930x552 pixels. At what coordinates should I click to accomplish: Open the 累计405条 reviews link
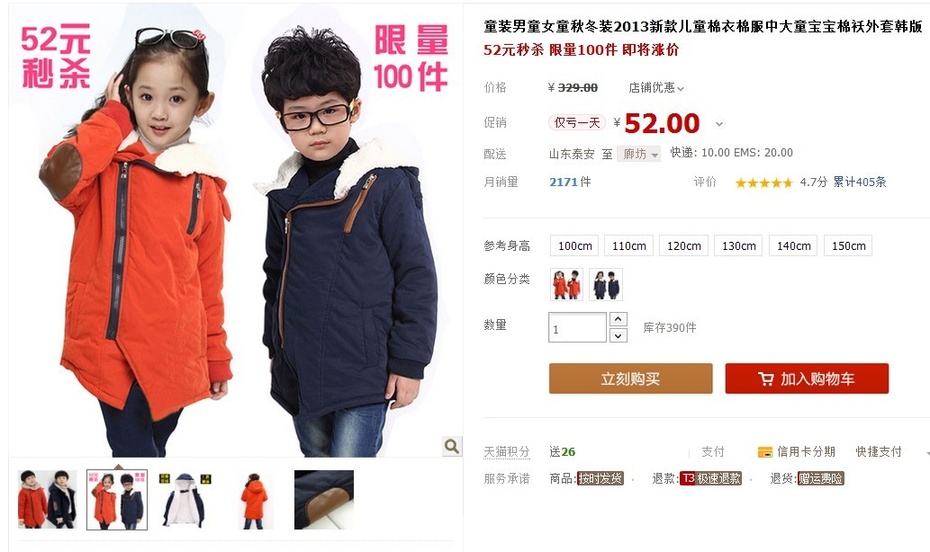click(859, 182)
